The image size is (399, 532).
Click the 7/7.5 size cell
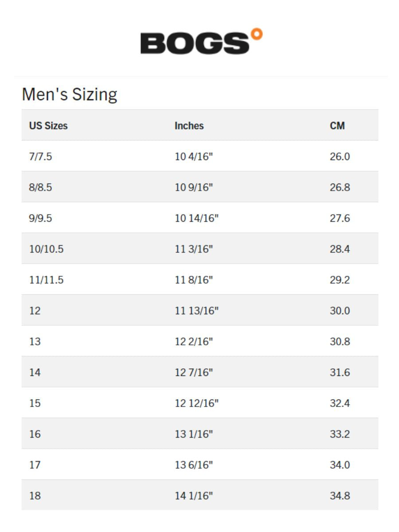[x=41, y=156]
